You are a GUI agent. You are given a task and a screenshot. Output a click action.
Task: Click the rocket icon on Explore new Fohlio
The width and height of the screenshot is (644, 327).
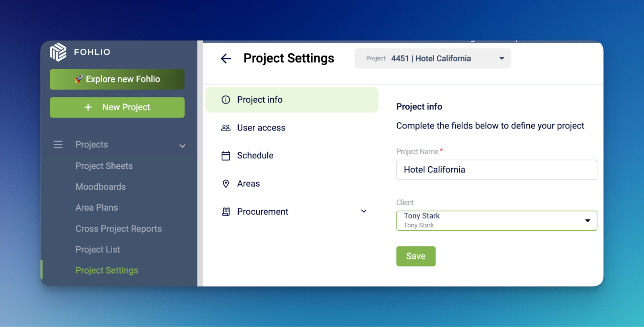[79, 79]
